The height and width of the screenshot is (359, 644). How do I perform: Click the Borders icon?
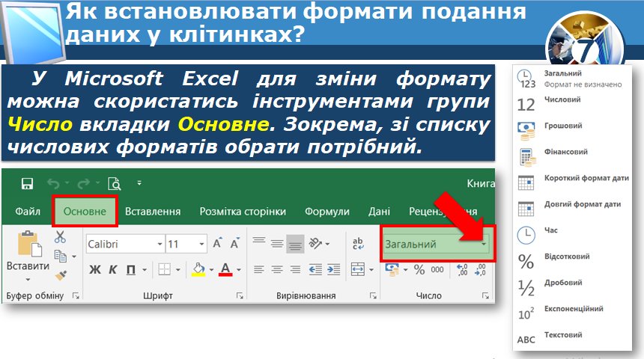(164, 269)
